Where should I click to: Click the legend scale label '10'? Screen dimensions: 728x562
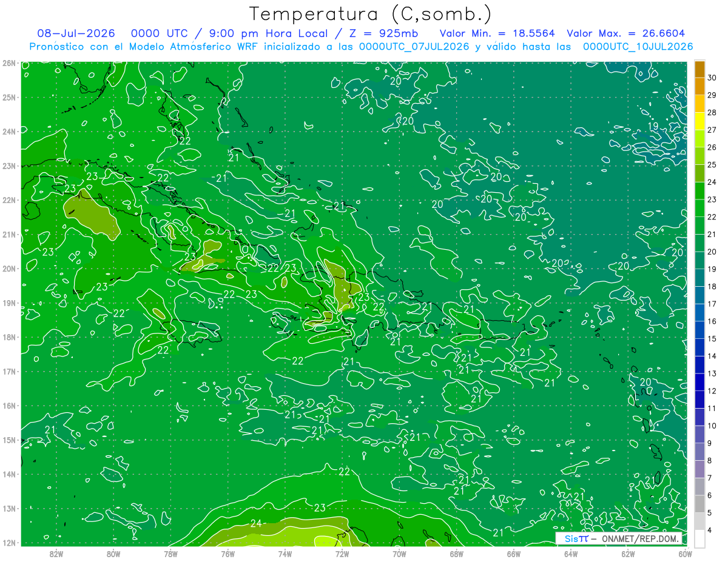click(712, 426)
